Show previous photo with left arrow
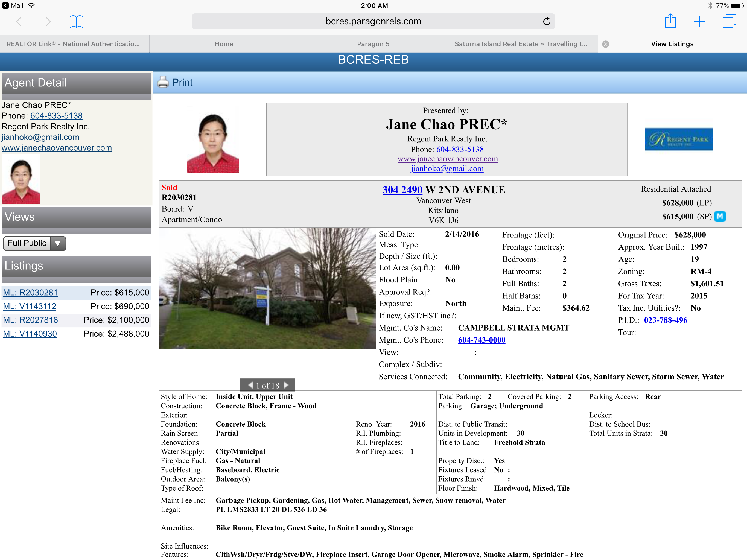This screenshot has height=560, width=747. click(250, 385)
